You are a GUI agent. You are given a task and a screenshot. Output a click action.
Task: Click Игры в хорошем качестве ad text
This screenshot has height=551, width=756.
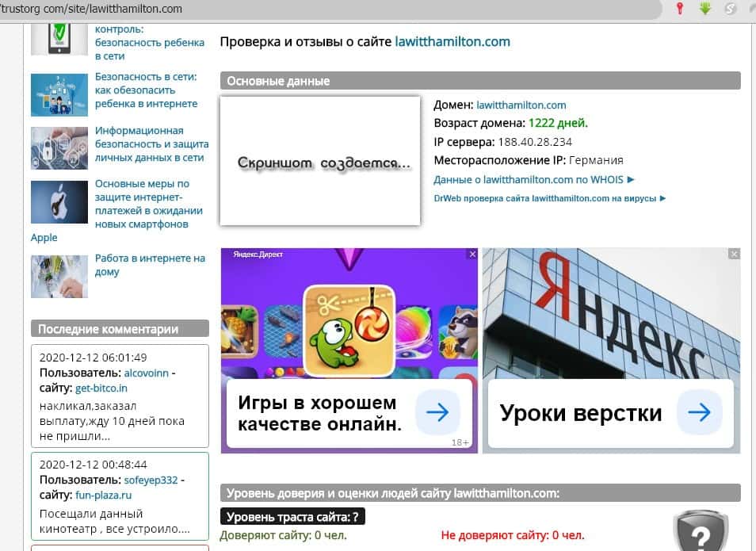319,413
